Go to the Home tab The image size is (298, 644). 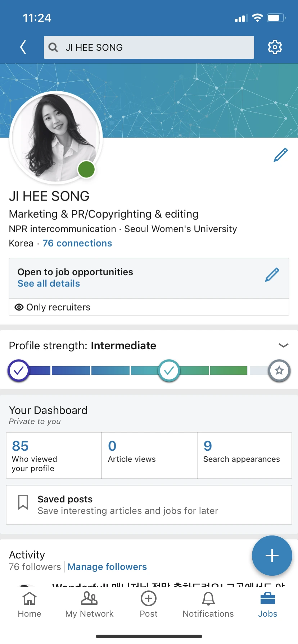(x=30, y=604)
